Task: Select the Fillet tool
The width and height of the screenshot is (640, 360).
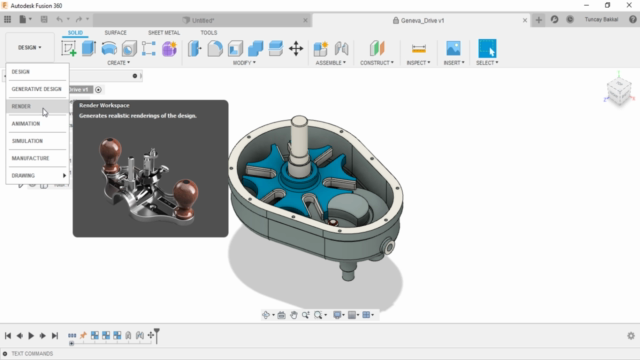Action: pyautogui.click(x=215, y=48)
